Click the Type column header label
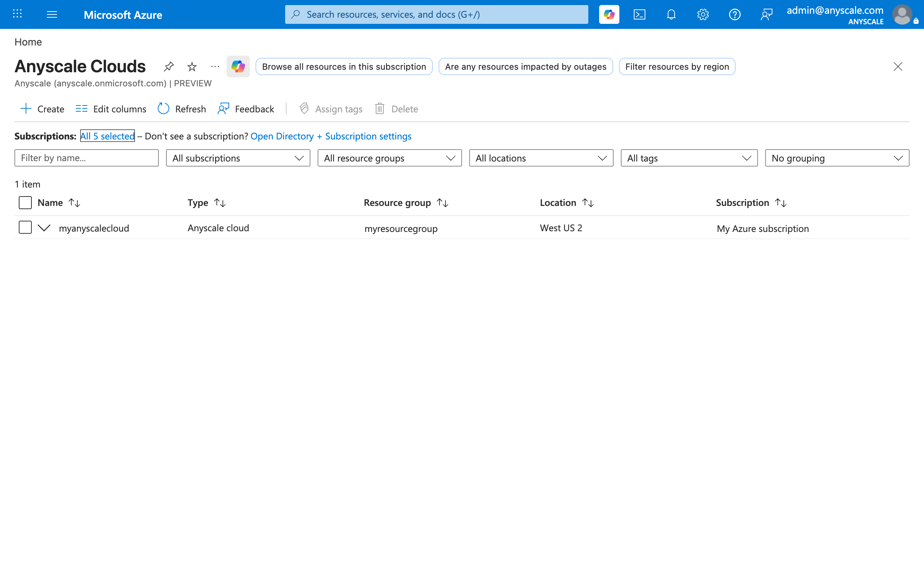The image size is (924, 578). pyautogui.click(x=198, y=203)
